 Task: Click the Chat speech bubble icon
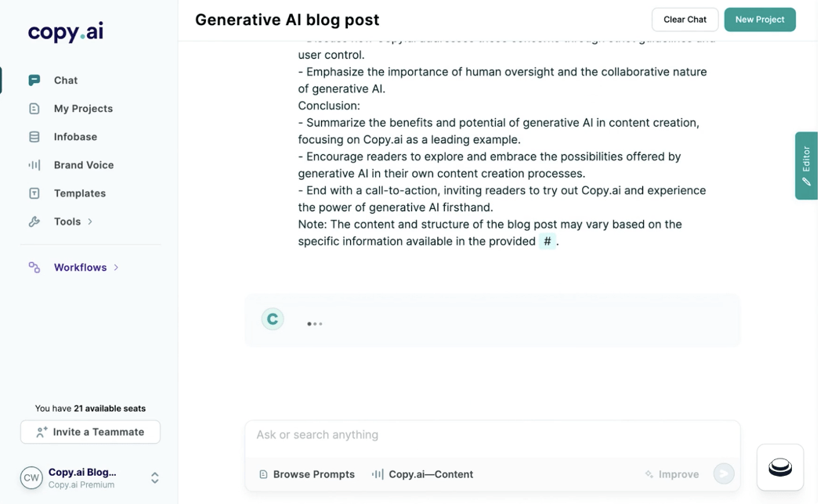pyautogui.click(x=34, y=80)
